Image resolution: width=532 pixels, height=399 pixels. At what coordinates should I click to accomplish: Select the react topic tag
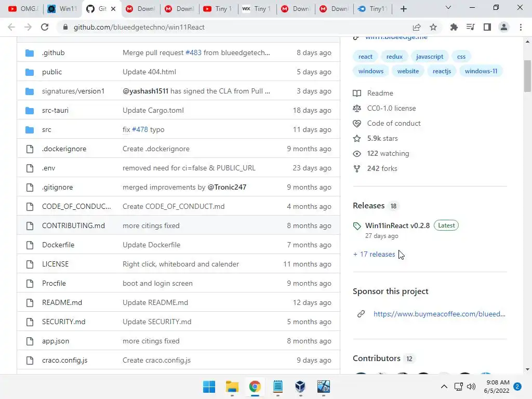(365, 57)
